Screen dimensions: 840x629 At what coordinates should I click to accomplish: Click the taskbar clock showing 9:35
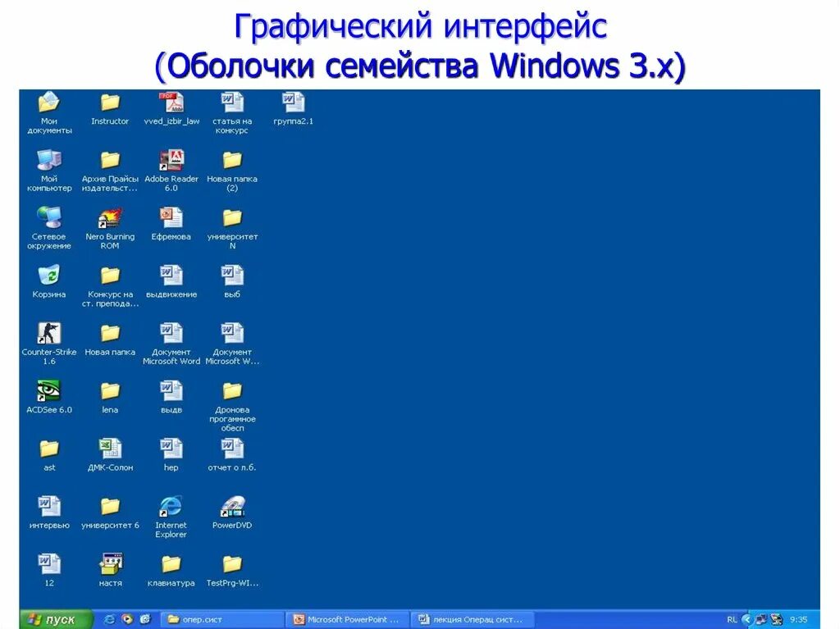click(798, 619)
